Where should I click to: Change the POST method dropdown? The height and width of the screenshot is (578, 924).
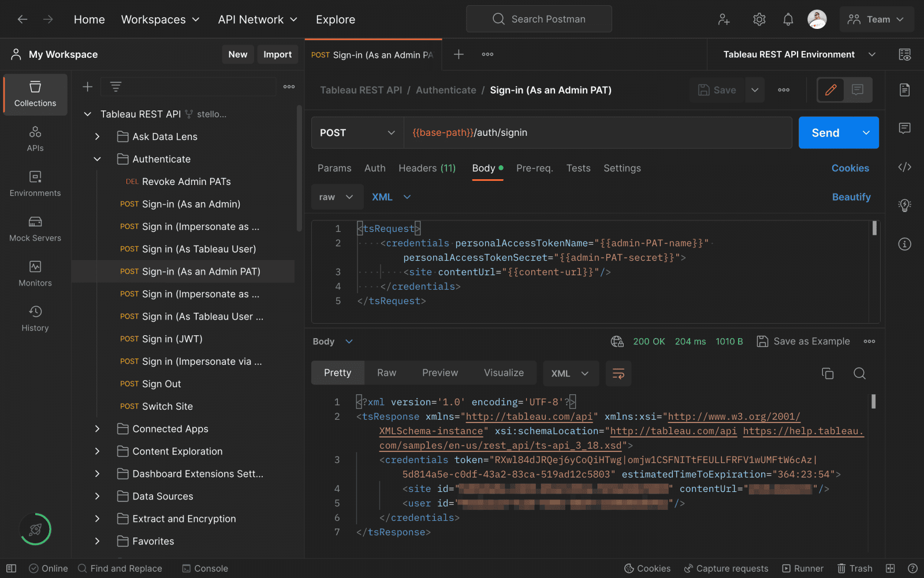point(357,133)
